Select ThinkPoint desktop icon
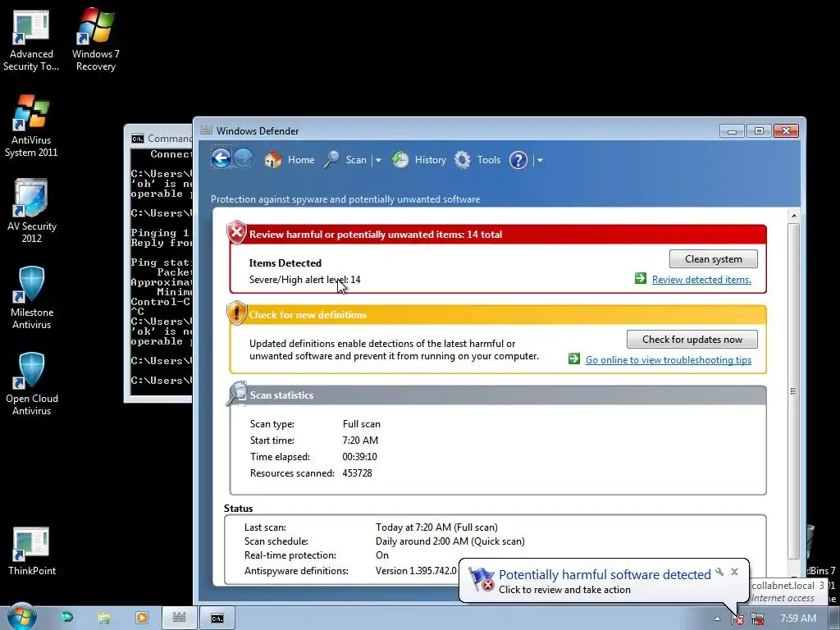 tap(31, 552)
